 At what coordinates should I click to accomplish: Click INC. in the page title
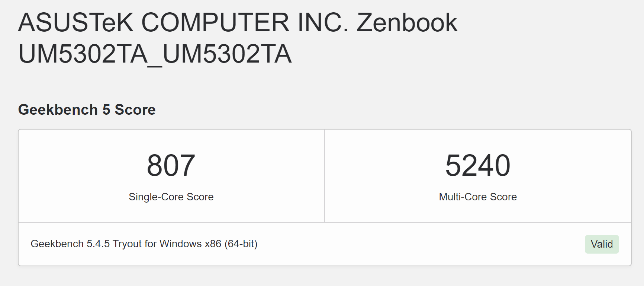pyautogui.click(x=323, y=23)
